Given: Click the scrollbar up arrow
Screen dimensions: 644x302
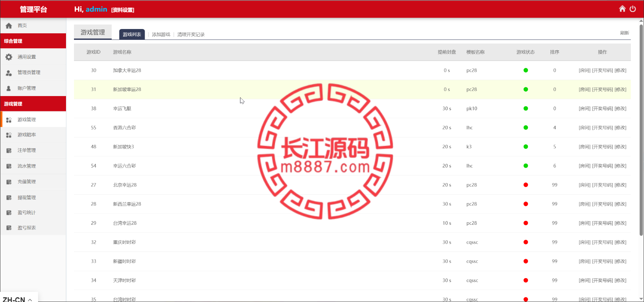Looking at the screenshot, I should click(x=641, y=21).
